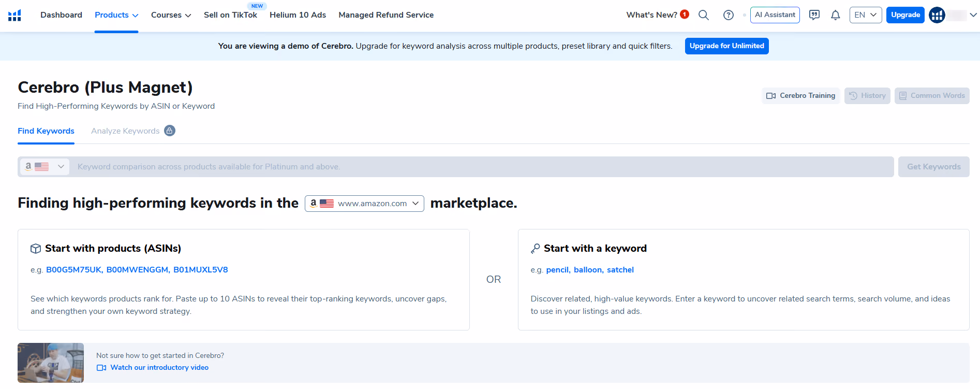980x389 pixels.
Task: Click the key icon beside Start with a keyword
Action: [x=536, y=249]
